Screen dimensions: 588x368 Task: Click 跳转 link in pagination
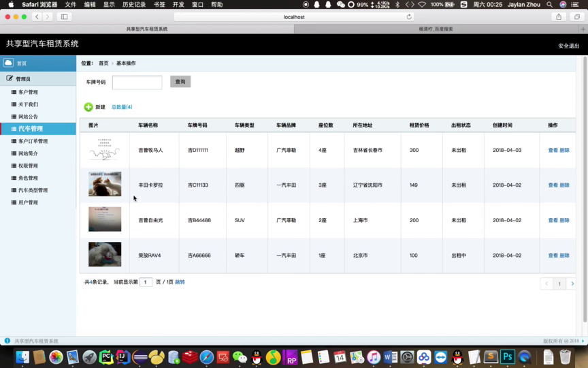coord(180,282)
